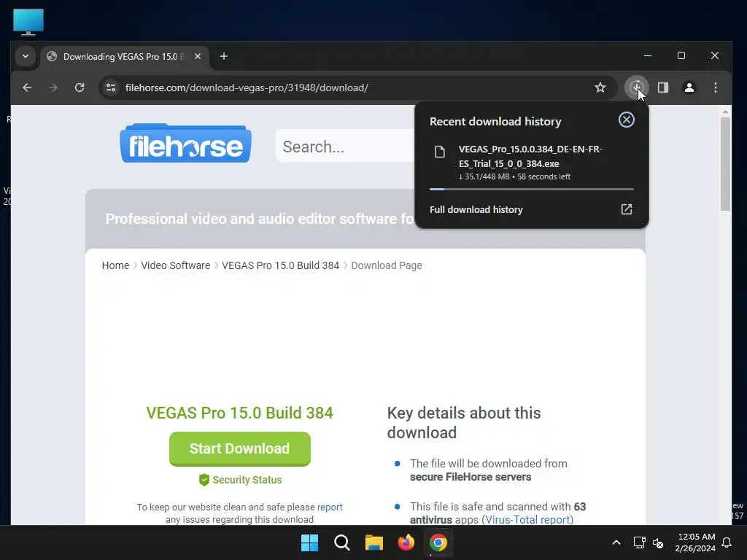
Task: Open the Chrome side panel
Action: click(663, 87)
